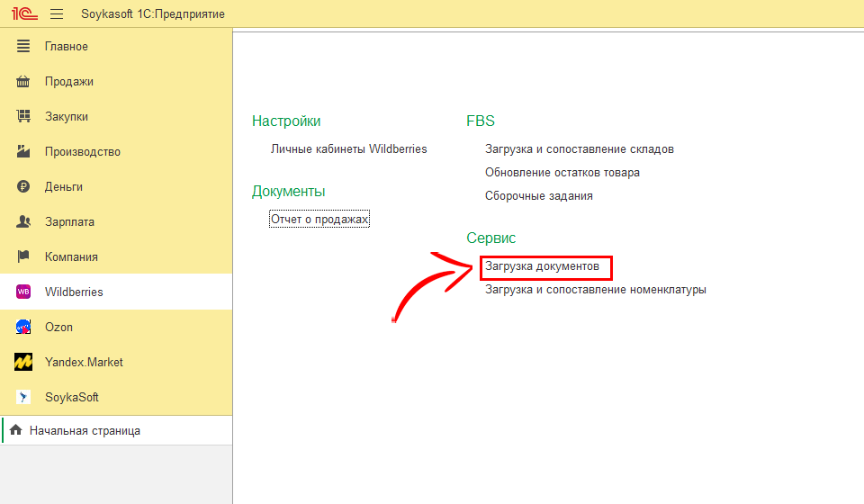Viewport: 864px width, 504px height.
Task: Click the Производство factory icon
Action: [x=24, y=151]
